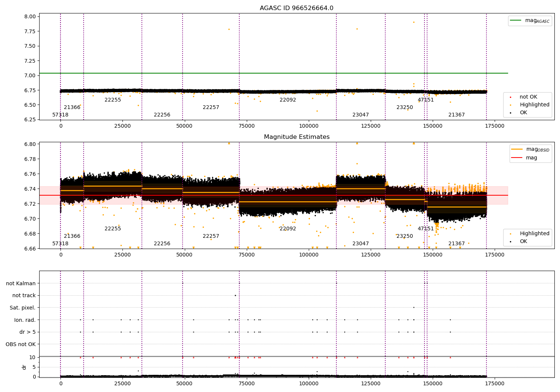Click obsid label 21366 in top plot
Viewport: 560px width, 392px height.
coord(72,108)
